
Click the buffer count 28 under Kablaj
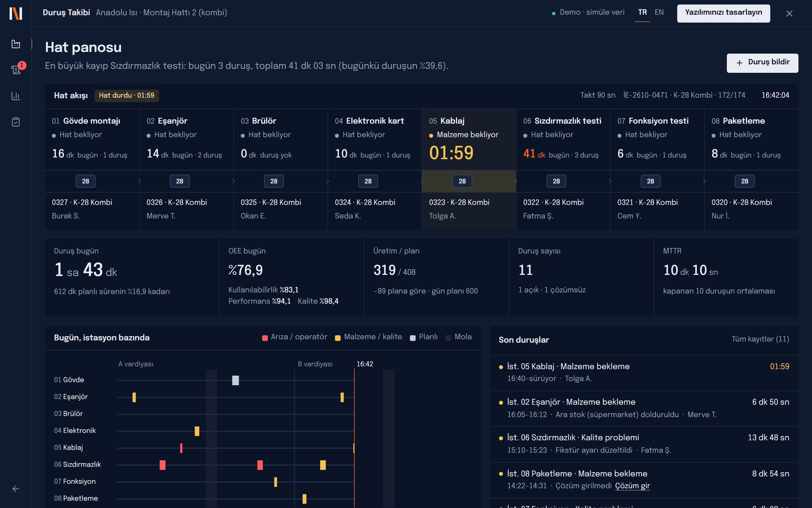click(x=462, y=181)
